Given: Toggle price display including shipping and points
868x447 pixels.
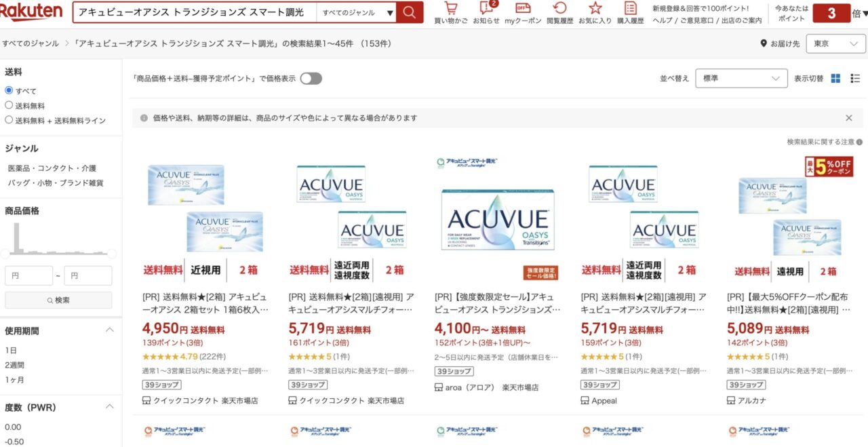Looking at the screenshot, I should click(x=311, y=79).
